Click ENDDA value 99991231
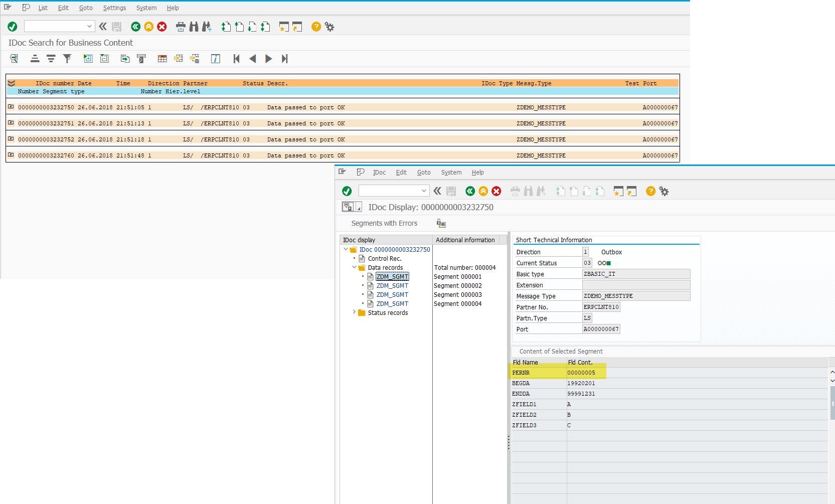The width and height of the screenshot is (835, 504). pyautogui.click(x=581, y=394)
